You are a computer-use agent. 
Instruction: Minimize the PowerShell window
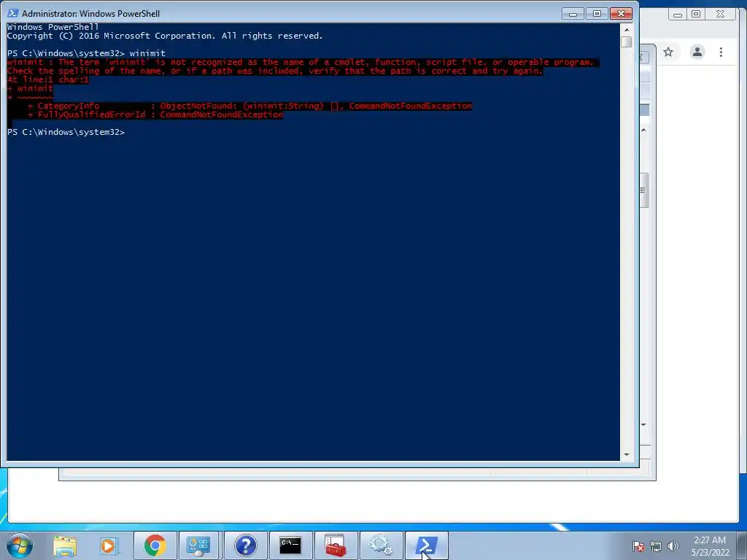[x=573, y=14]
